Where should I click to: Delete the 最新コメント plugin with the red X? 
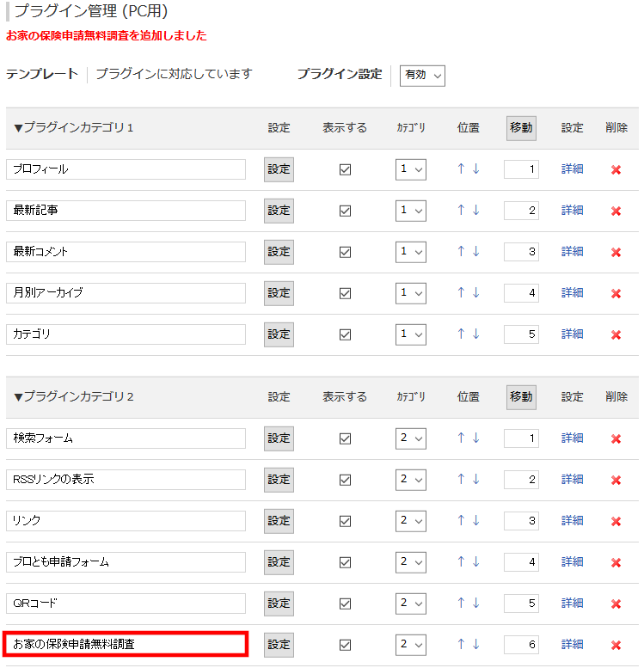coord(616,253)
